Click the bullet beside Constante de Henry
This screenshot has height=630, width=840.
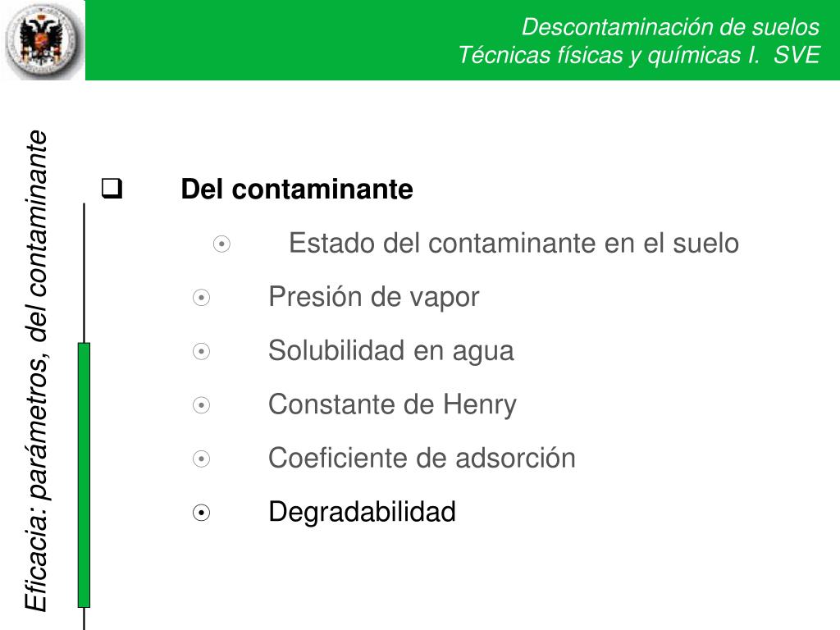[202, 405]
